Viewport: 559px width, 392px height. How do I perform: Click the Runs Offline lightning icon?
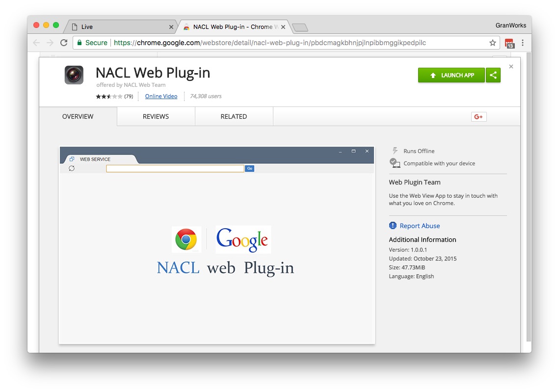[x=395, y=151]
